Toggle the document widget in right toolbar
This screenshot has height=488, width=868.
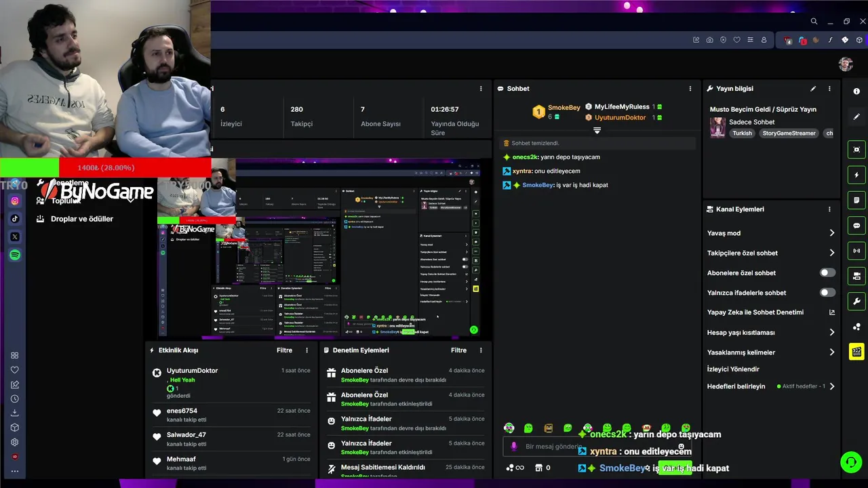(856, 201)
